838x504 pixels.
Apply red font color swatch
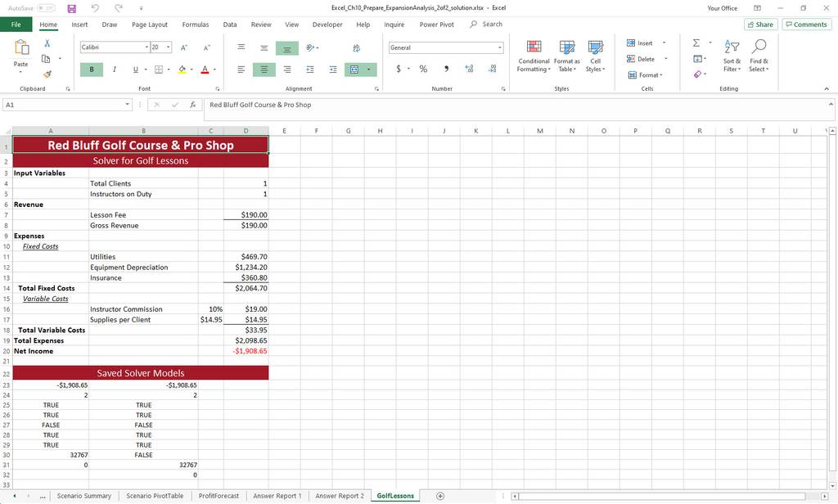[x=205, y=70]
